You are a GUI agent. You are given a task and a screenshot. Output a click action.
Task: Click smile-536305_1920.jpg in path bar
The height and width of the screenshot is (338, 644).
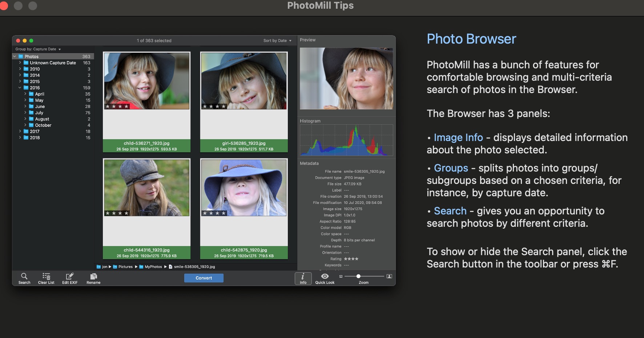click(x=192, y=267)
